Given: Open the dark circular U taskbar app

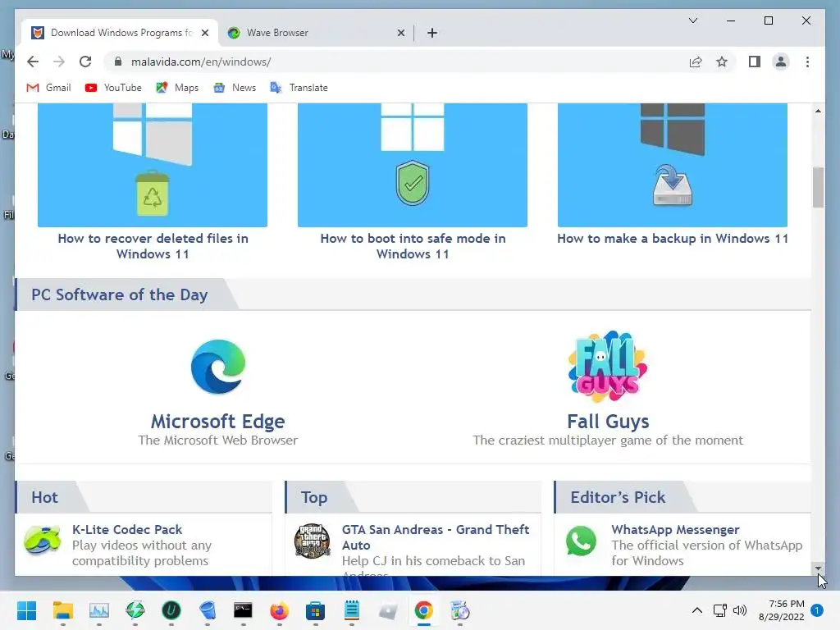Looking at the screenshot, I should [x=171, y=610].
